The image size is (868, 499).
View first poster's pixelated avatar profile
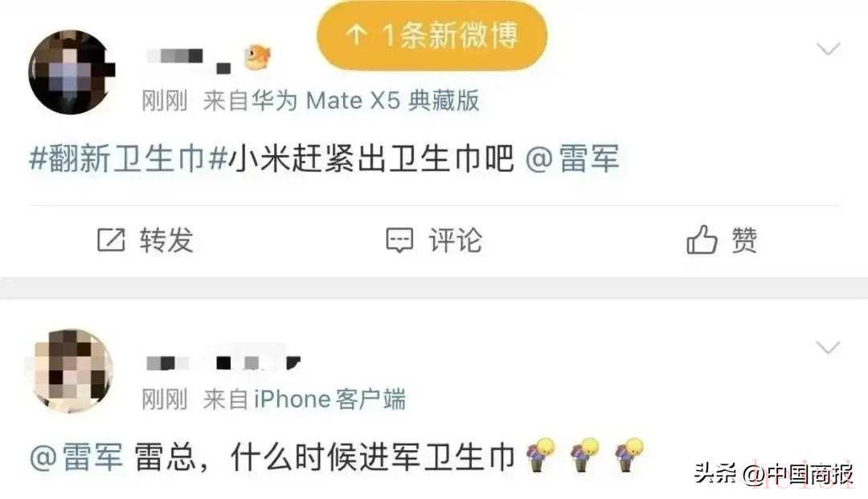(71, 72)
